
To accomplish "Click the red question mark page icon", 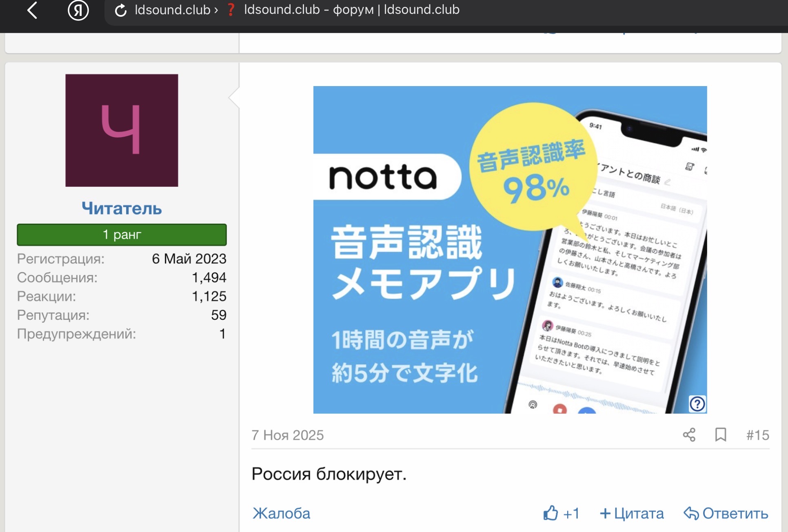I will [x=231, y=10].
